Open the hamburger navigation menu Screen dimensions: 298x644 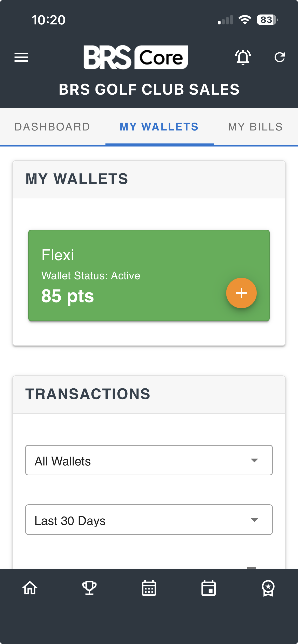coord(21,57)
